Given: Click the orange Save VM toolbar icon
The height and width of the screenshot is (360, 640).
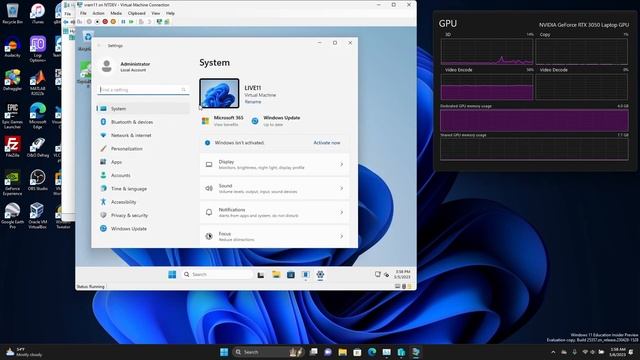Looking at the screenshot, I should click(x=113, y=22).
